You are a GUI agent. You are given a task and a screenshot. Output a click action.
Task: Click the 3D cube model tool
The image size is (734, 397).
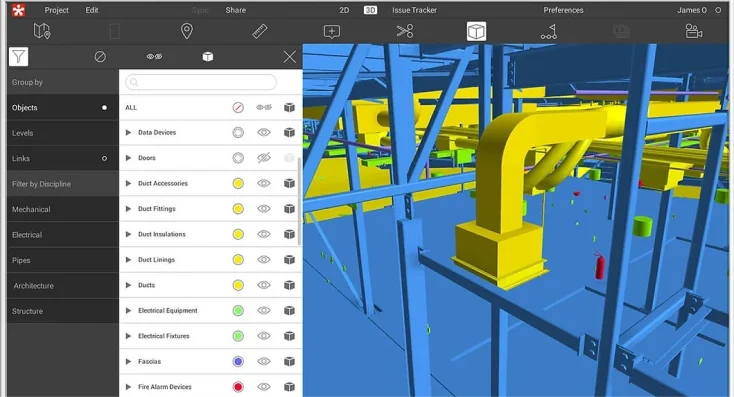[x=476, y=31]
